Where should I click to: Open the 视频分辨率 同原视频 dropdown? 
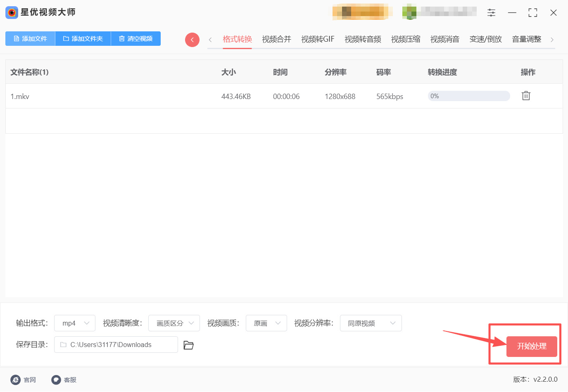click(371, 323)
